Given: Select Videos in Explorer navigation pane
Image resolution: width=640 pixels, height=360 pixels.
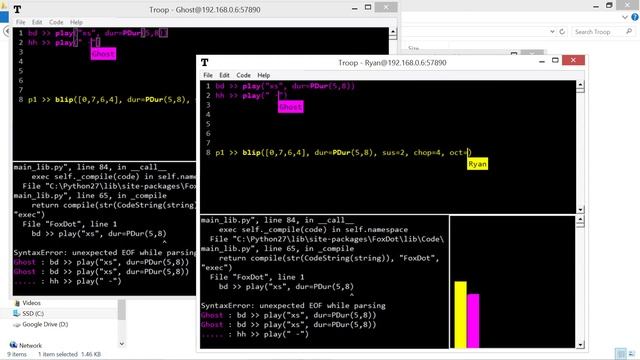Looking at the screenshot, I should point(31,303).
